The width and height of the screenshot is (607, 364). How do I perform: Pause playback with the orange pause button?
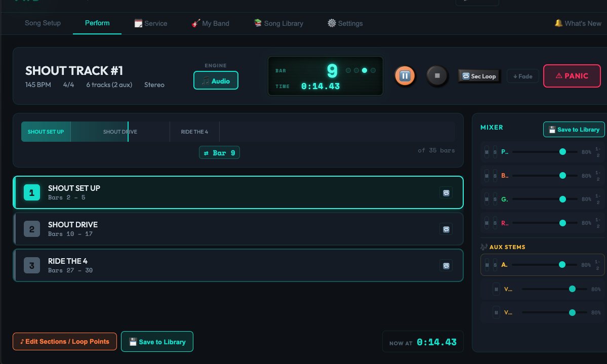(404, 75)
